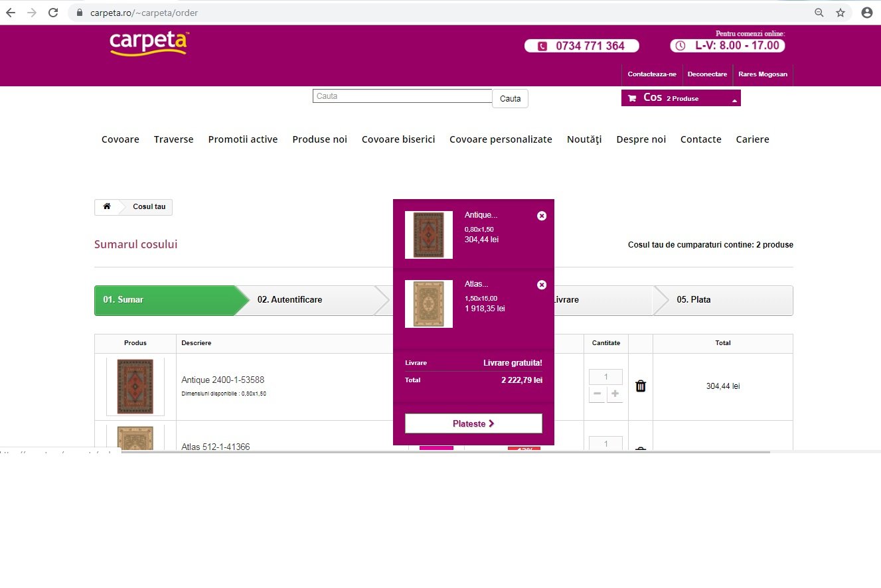
Task: Open the Antique rug thumbnail in cart dropdown
Action: [x=429, y=235]
